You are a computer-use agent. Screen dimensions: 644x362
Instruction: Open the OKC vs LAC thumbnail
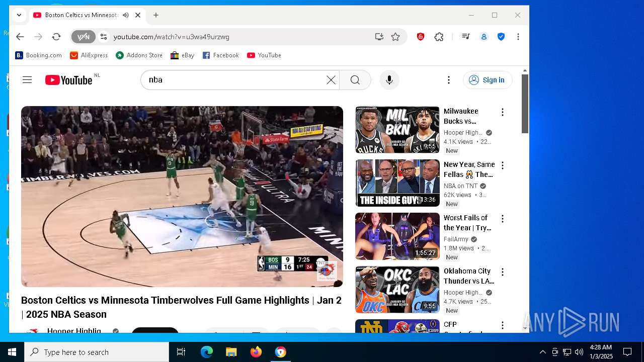pos(397,290)
